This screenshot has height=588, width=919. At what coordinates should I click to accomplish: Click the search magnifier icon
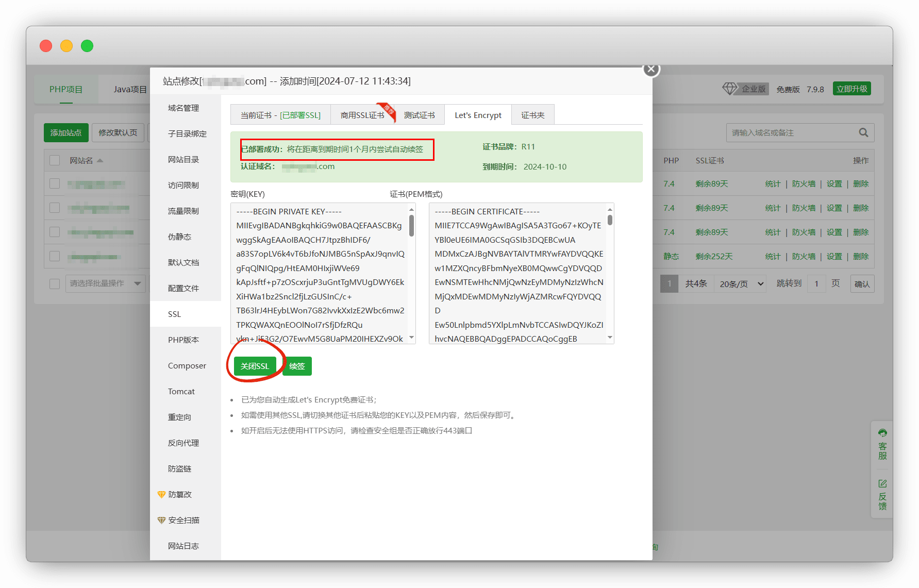click(x=863, y=132)
